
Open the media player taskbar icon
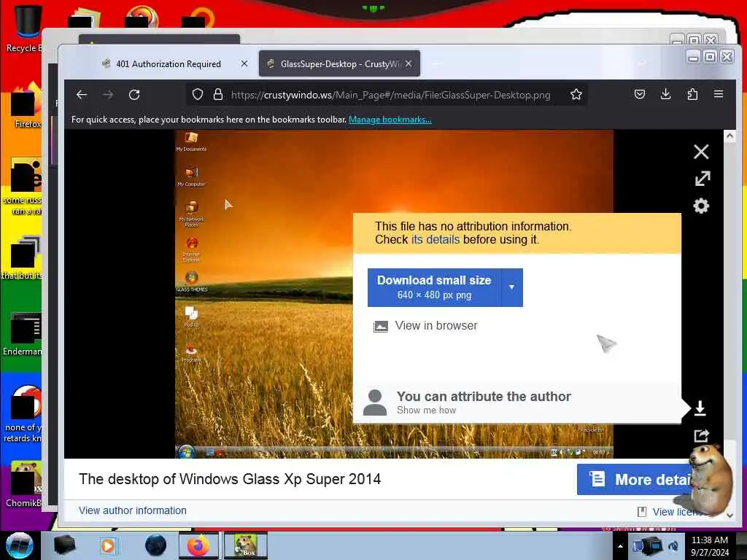coord(108,545)
